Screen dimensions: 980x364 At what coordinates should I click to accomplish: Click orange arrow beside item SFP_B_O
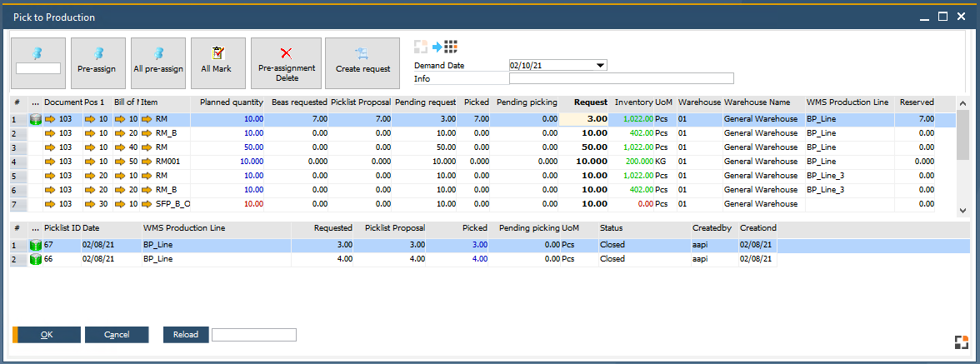pos(147,204)
